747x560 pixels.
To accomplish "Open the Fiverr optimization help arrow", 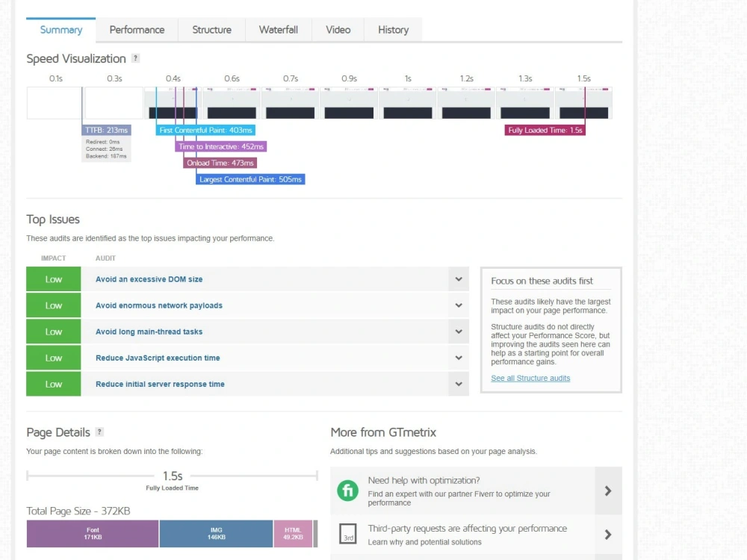I will [608, 491].
